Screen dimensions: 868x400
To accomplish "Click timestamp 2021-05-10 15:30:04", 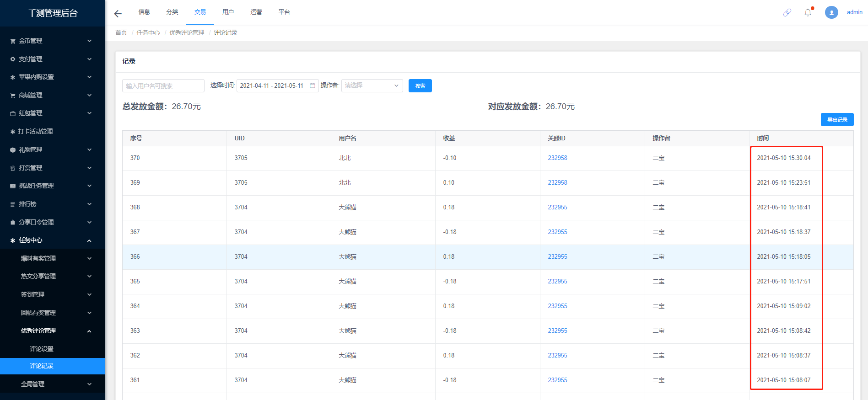I will [x=783, y=158].
